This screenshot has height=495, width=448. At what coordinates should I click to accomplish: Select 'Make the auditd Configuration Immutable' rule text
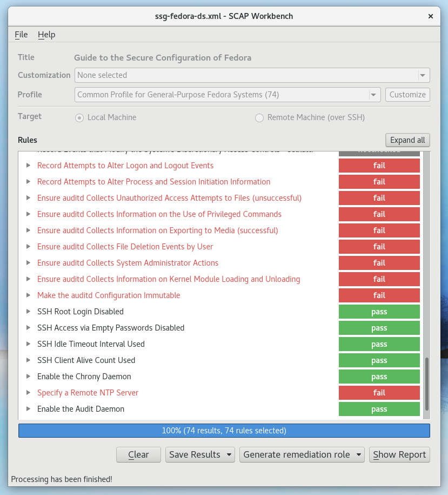tap(109, 295)
